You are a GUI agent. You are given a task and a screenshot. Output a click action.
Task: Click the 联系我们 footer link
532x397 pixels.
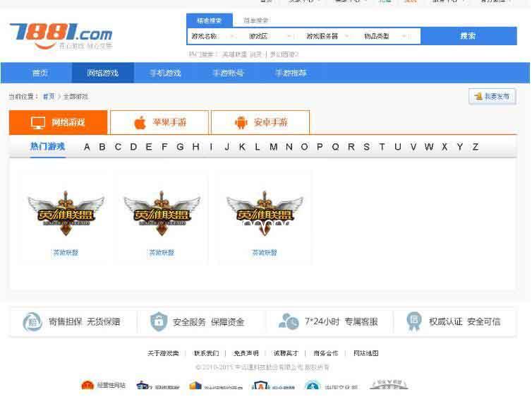206,353
